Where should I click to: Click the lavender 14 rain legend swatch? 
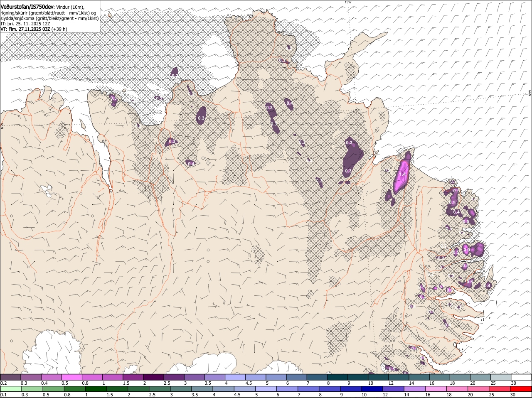414,389
